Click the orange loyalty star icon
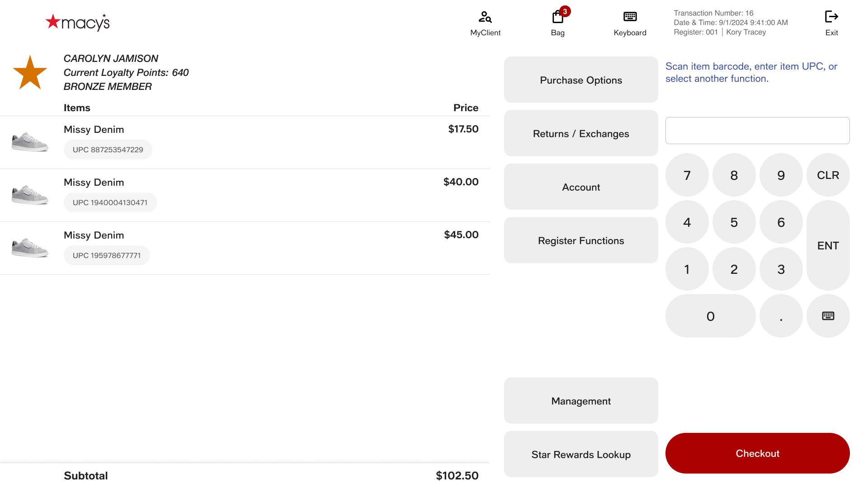 click(x=30, y=73)
